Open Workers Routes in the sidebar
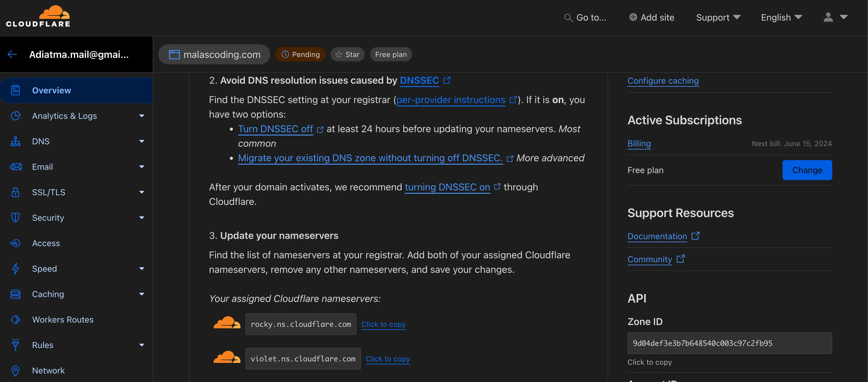This screenshot has height=382, width=868. point(77,319)
